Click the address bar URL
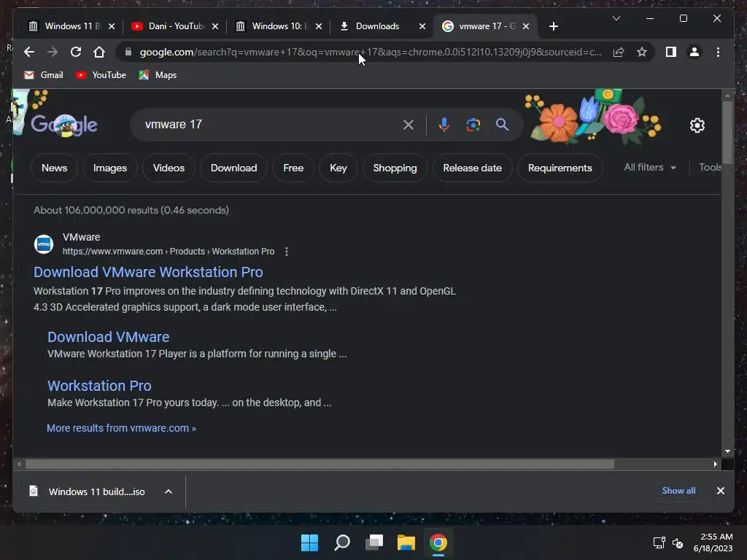747x560 pixels. [370, 52]
